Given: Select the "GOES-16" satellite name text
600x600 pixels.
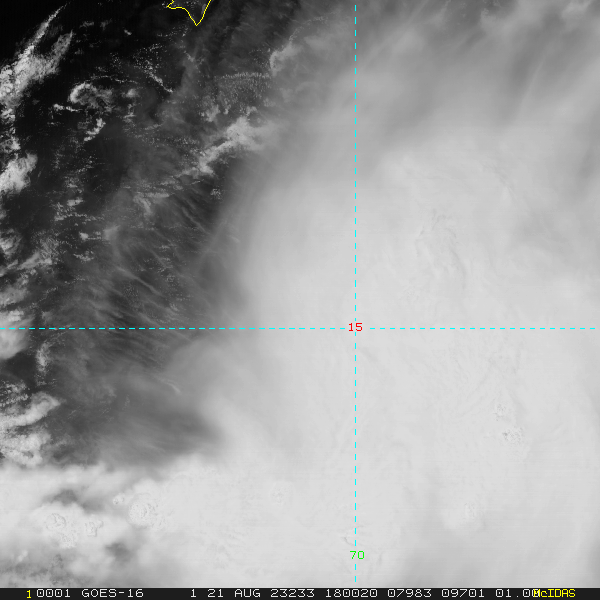Looking at the screenshot, I should 112,593.
